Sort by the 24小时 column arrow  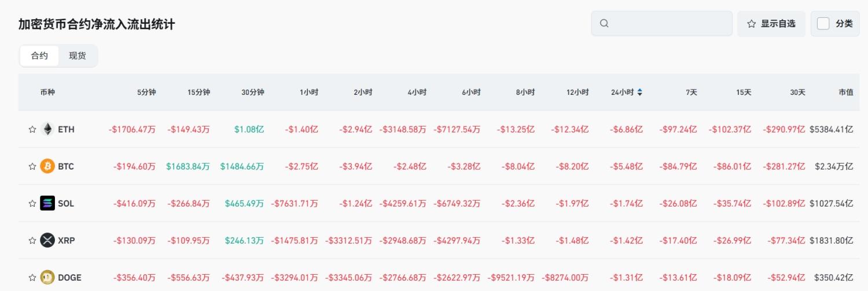pyautogui.click(x=639, y=92)
